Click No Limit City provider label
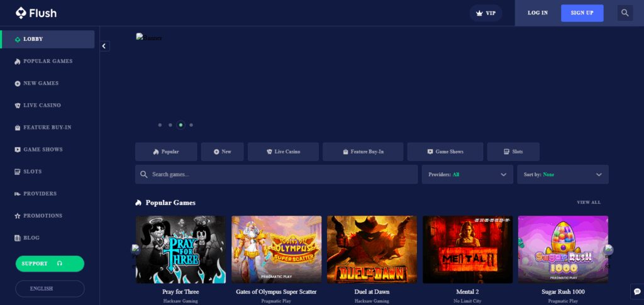 [467, 301]
